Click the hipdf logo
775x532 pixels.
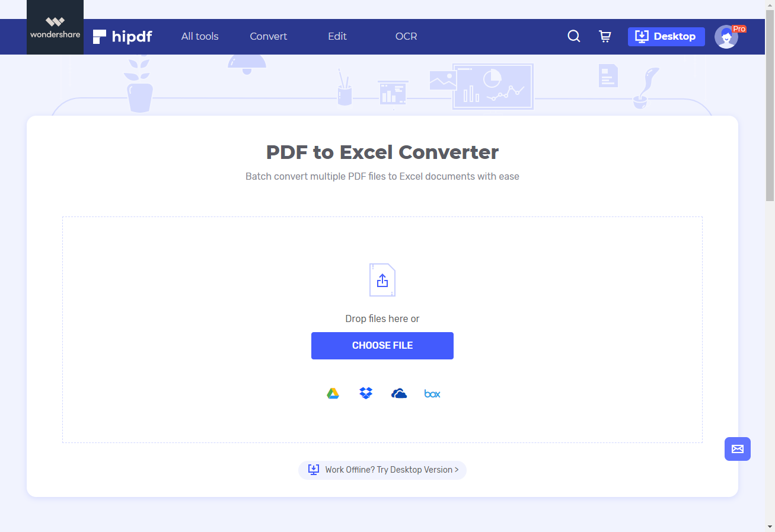pos(122,36)
